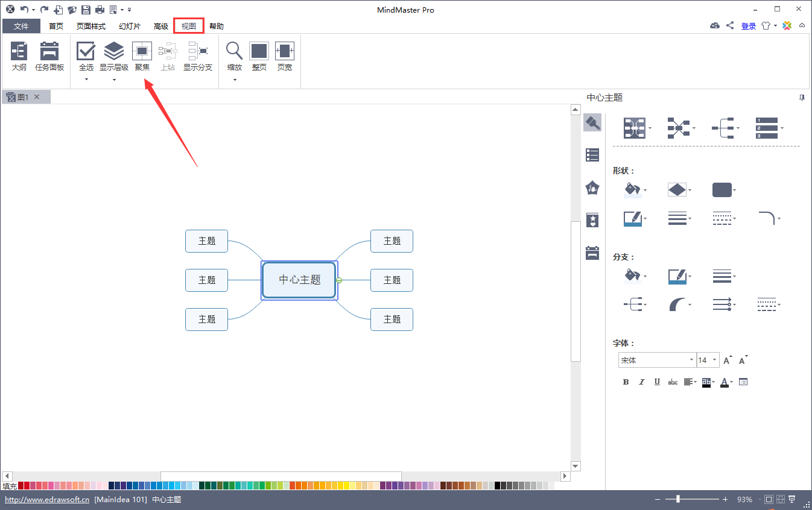The width and height of the screenshot is (812, 510).
Task: Click the decrease font size A icon
Action: tap(743, 360)
